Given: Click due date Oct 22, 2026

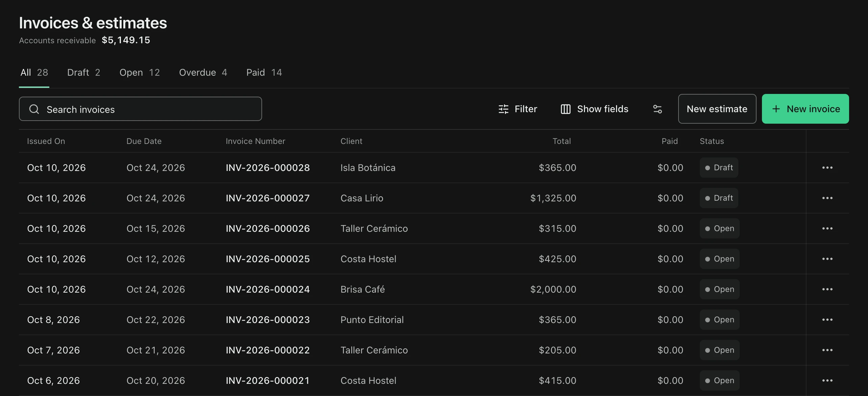Looking at the screenshot, I should tap(156, 320).
